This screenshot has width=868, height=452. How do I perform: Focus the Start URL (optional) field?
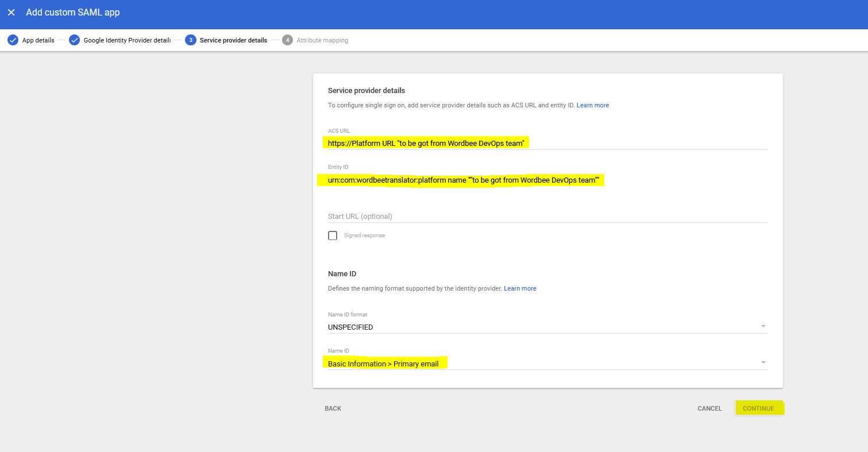click(546, 217)
